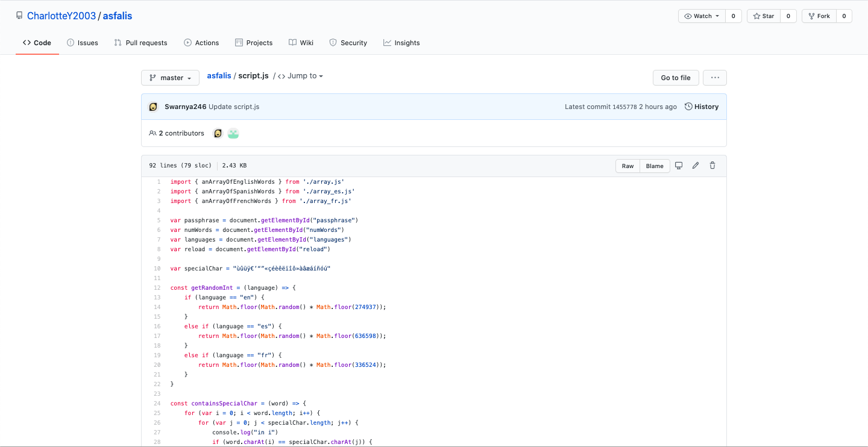Click the repository book icon by CharlotteY2003
The height and width of the screenshot is (447, 868).
tap(19, 16)
